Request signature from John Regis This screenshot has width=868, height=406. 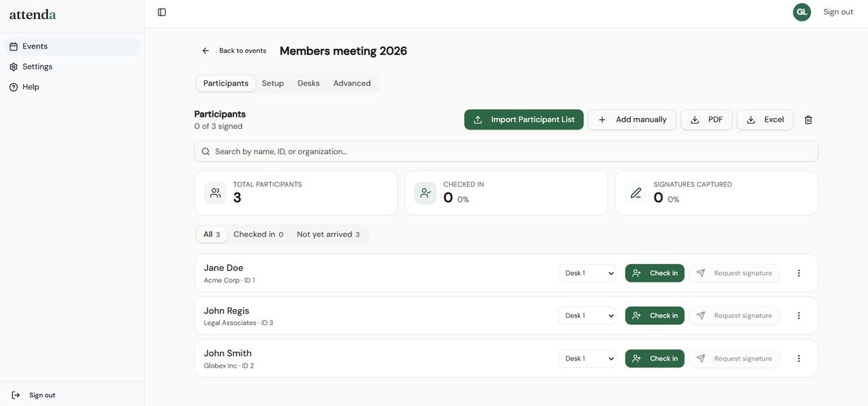(x=734, y=316)
